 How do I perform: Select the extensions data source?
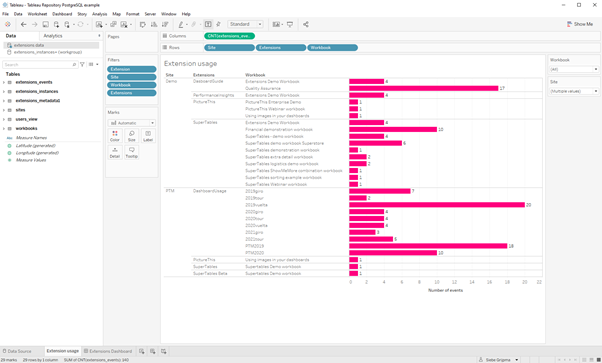coord(51,45)
